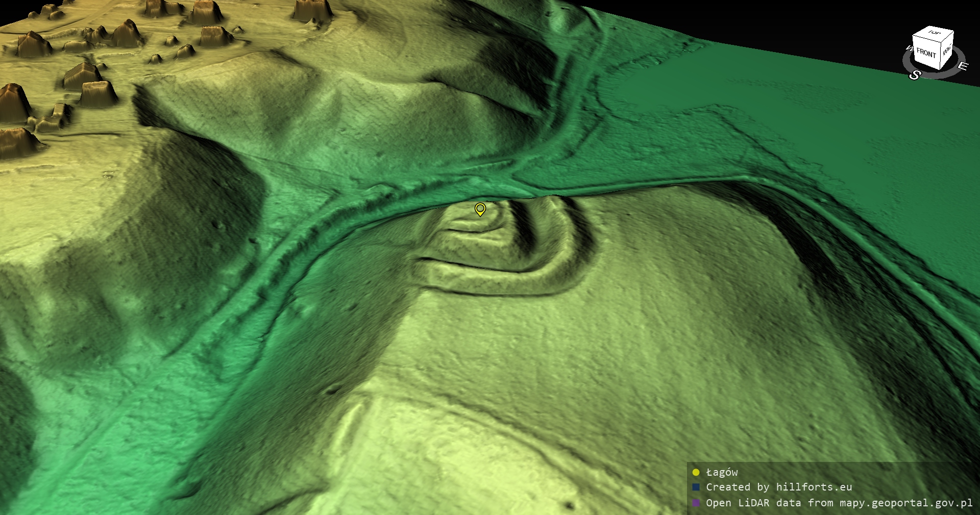Viewport: 980px width, 515px height.
Task: Open the LiDAR data source geoportal link
Action: click(839, 503)
